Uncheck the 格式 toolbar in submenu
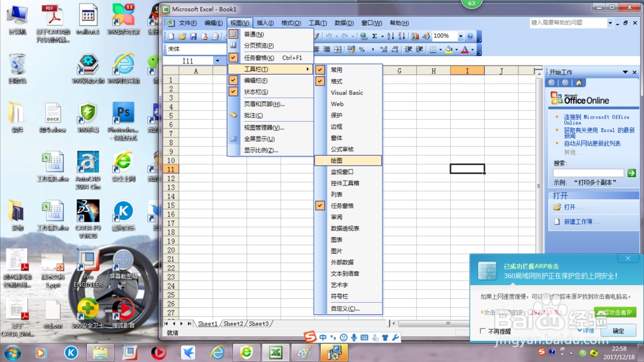 click(x=348, y=81)
